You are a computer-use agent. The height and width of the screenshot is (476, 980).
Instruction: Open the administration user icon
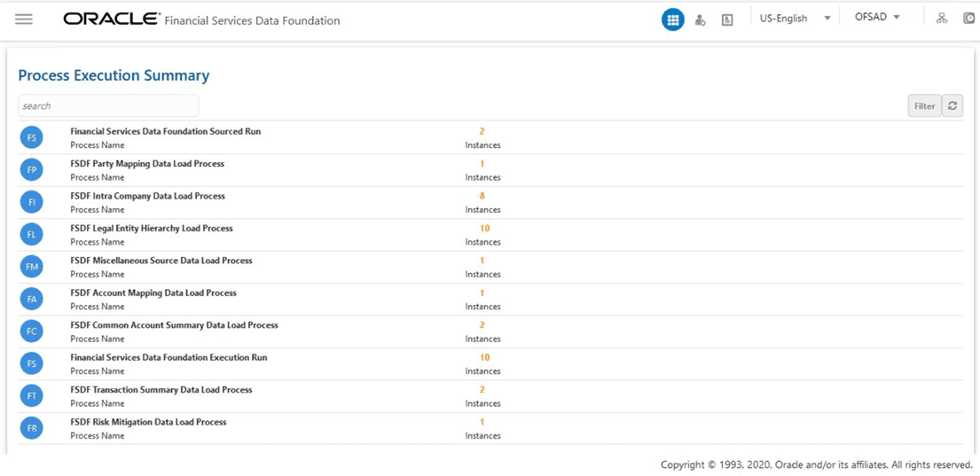(x=701, y=20)
